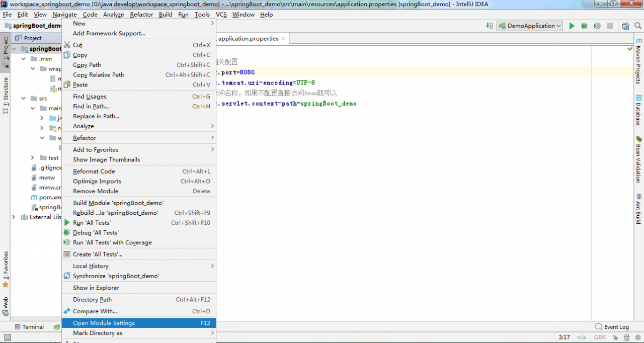Screen dimensions: 644x343
Task: Choose Copy Relative Path in context menu
Action: pyautogui.click(x=139, y=74)
